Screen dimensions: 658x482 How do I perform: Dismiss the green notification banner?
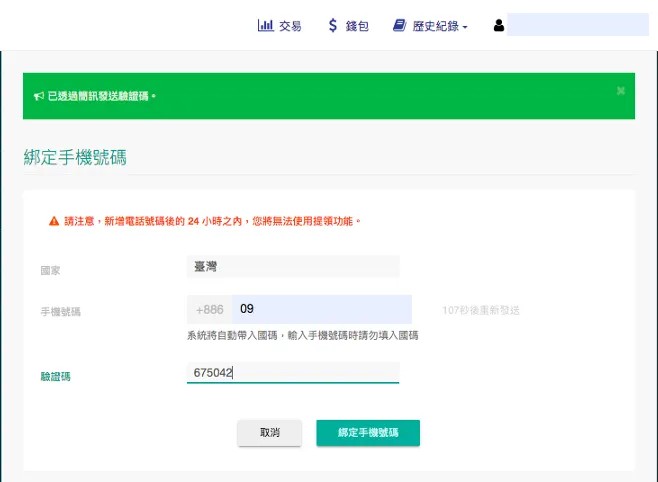pyautogui.click(x=621, y=91)
